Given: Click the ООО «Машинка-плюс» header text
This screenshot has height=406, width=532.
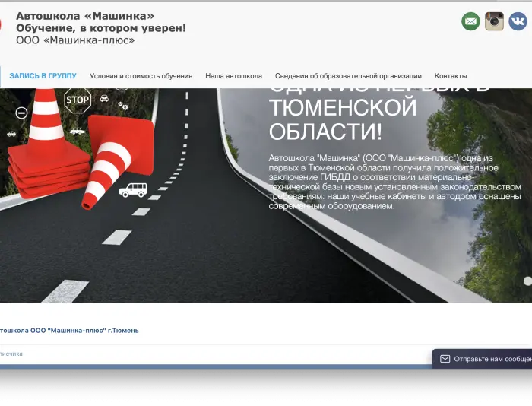Looking at the screenshot, I should pos(75,40).
